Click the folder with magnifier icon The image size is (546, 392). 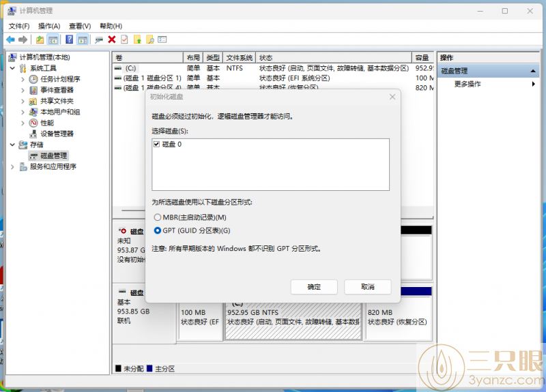(x=150, y=40)
